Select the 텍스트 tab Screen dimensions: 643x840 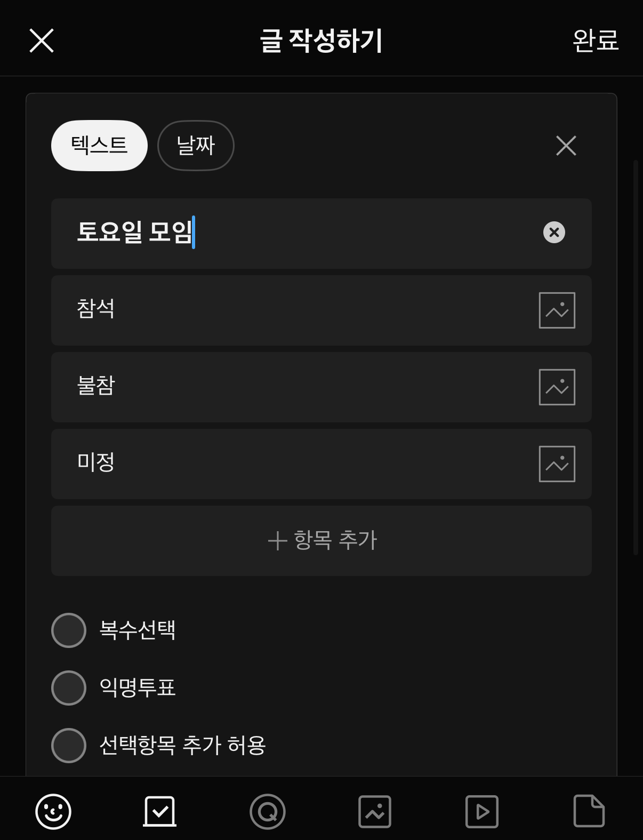point(99,146)
